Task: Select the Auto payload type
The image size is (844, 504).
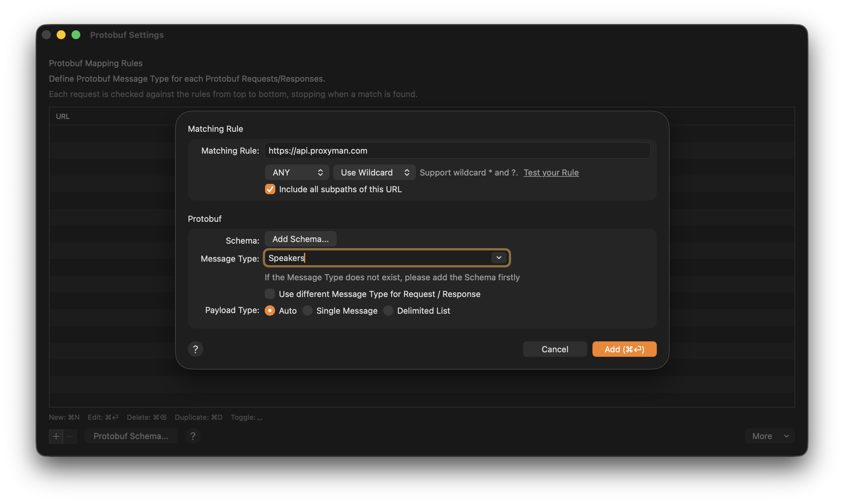Action: (270, 310)
